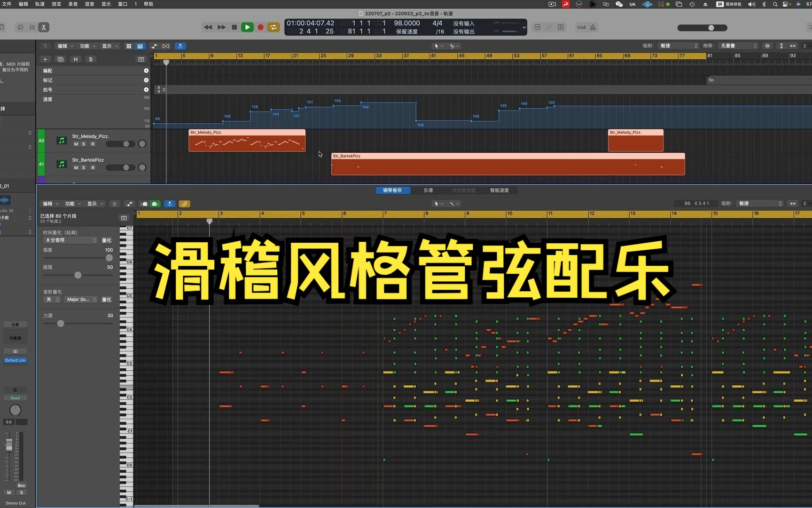Click 量化 button beside Major scale
The image size is (812, 508).
click(x=107, y=300)
